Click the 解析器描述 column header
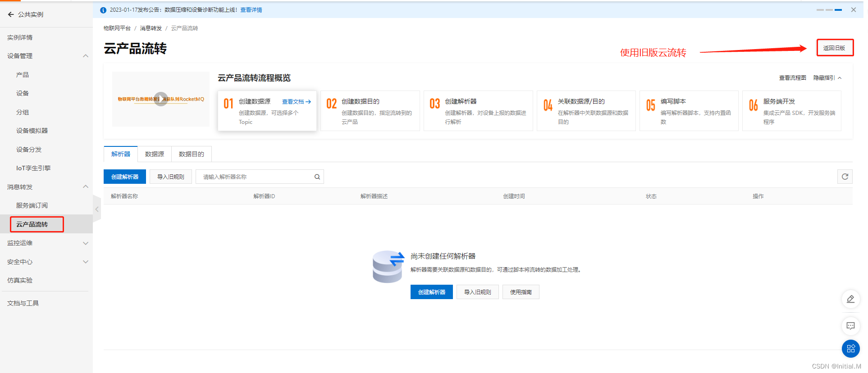 tap(374, 196)
